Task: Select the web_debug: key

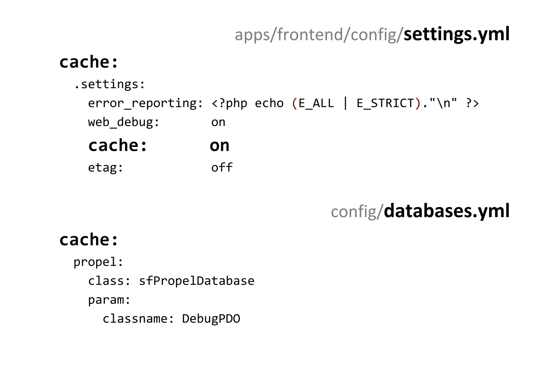Action: click(x=124, y=122)
